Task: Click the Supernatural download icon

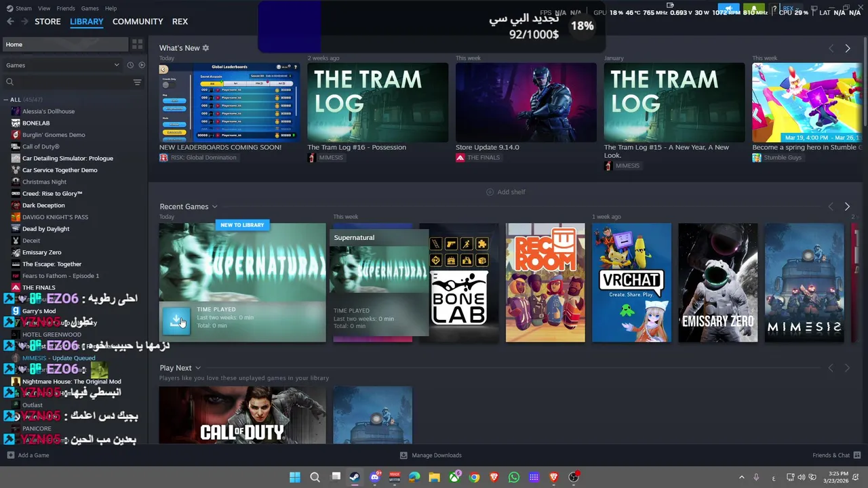Action: point(176,321)
